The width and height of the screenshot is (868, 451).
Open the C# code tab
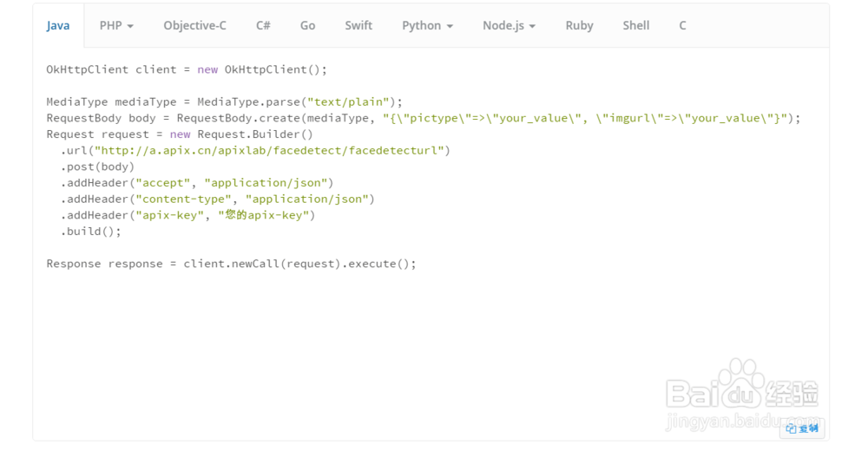point(263,26)
